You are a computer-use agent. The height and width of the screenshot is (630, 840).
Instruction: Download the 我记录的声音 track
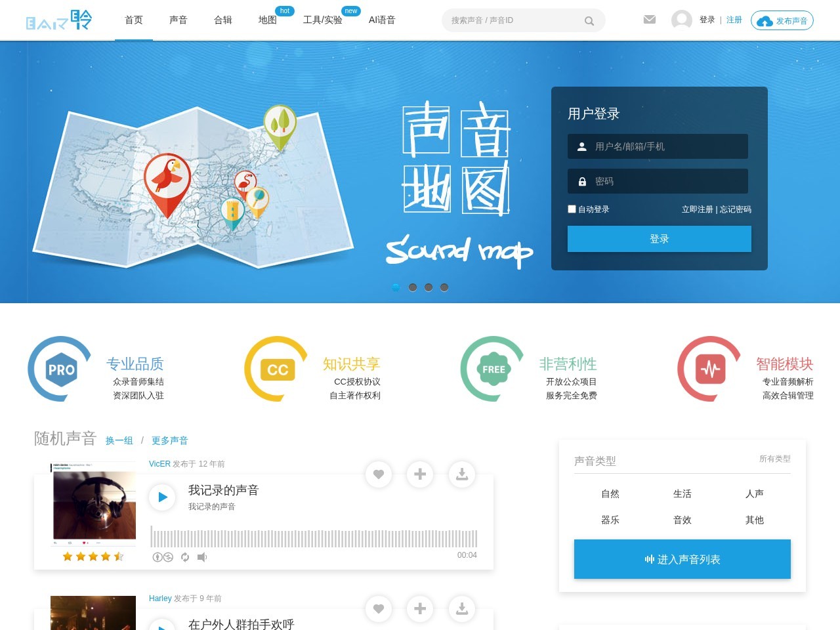(x=462, y=474)
